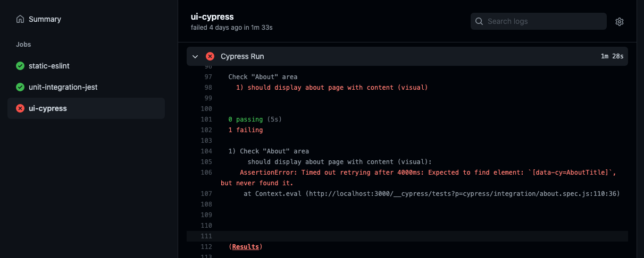
Task: Click the AssertionError message line
Action: [419, 178]
